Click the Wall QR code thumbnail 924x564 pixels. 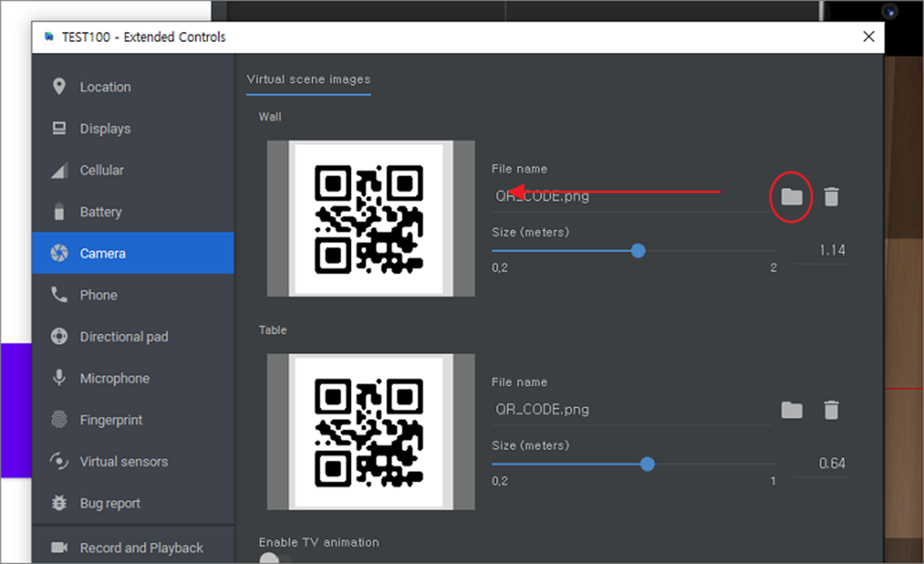[x=370, y=219]
